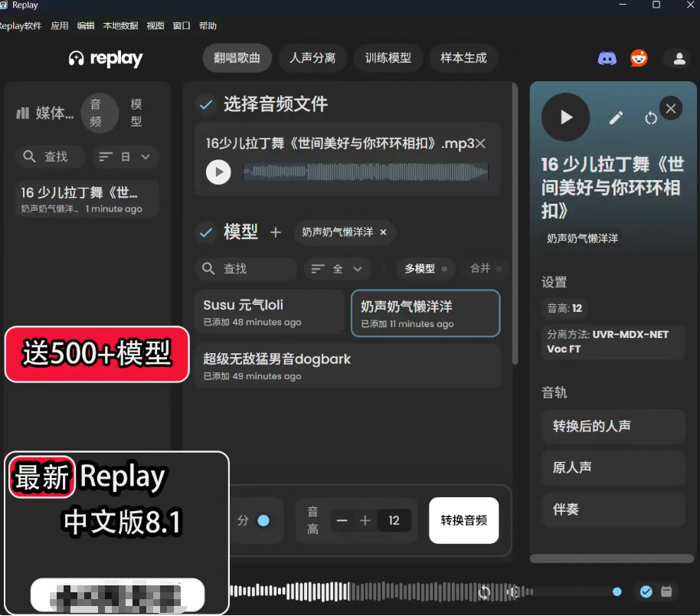
Task: Add a model with plus icon
Action: click(276, 232)
